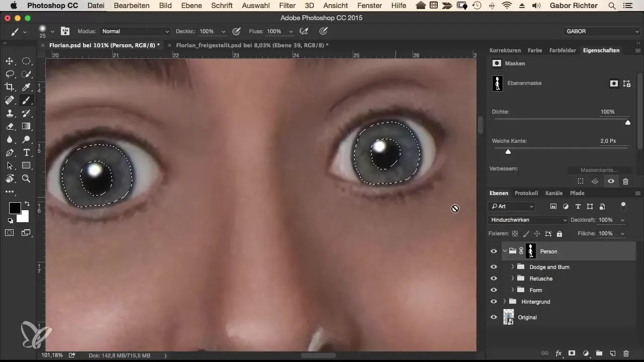Click the Weiche Kante slider handle
The image size is (644, 362).
[x=508, y=151]
